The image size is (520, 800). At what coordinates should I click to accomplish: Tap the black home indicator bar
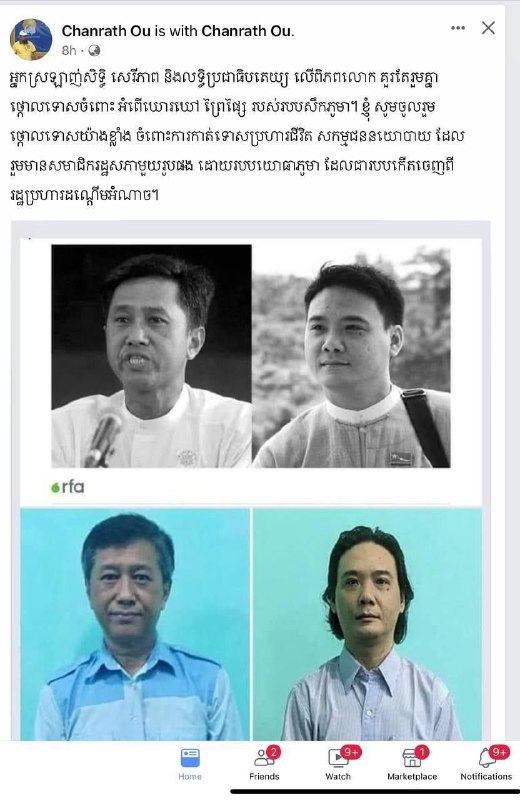tap(371, 792)
